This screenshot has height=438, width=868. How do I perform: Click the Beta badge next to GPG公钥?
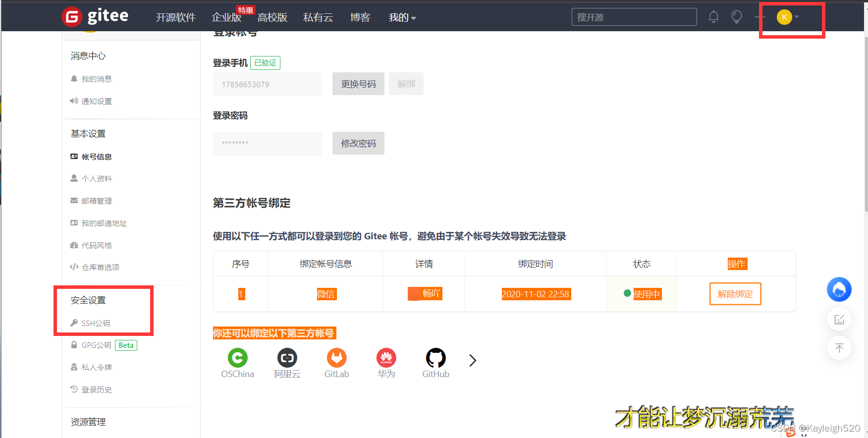point(126,345)
